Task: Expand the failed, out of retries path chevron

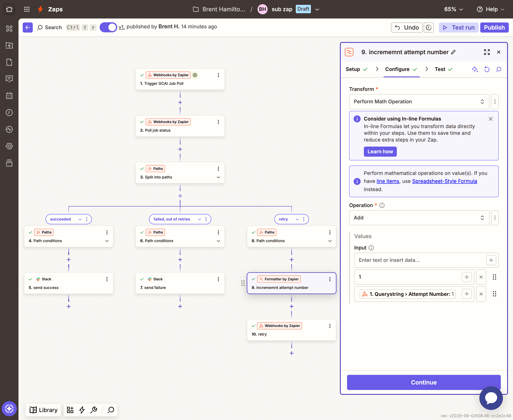Action: point(199,219)
